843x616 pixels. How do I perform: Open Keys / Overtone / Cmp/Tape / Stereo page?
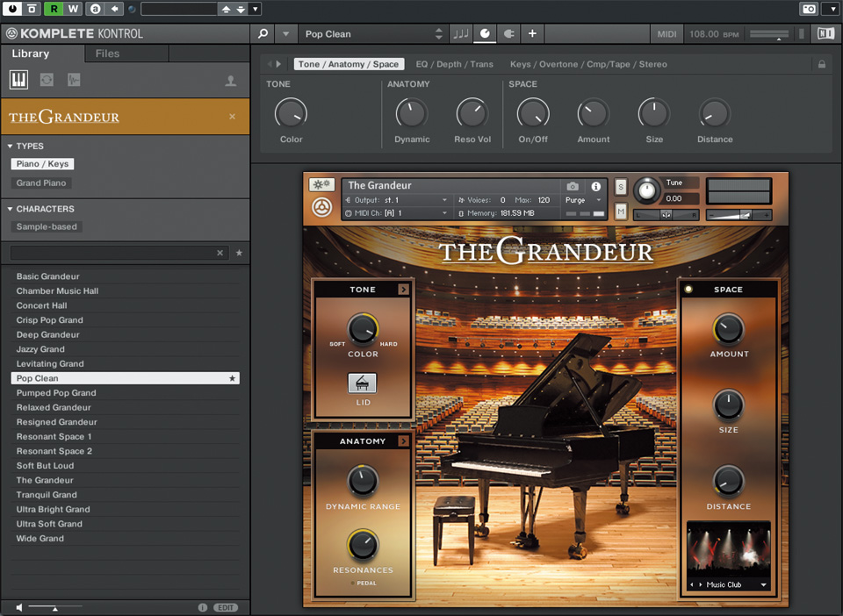point(588,64)
